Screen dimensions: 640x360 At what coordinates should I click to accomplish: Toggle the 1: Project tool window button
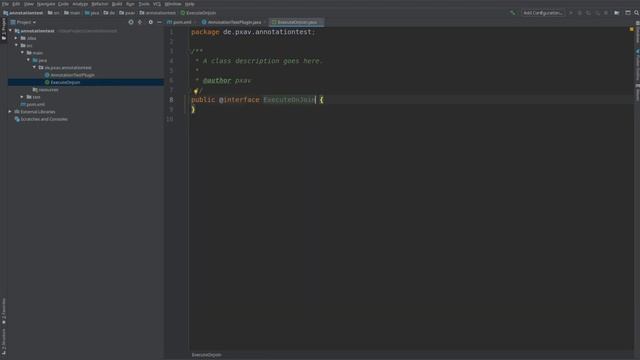point(4,29)
